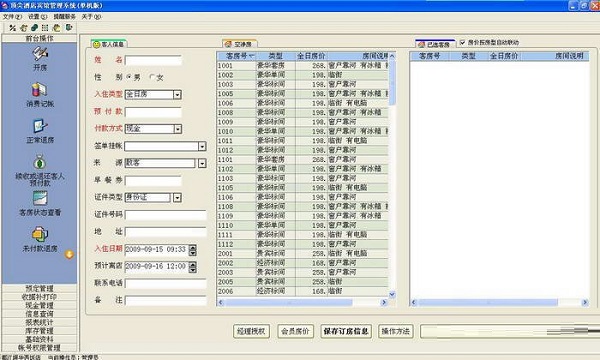Open the 未付款退房 unpaid checkout icon

point(40,235)
